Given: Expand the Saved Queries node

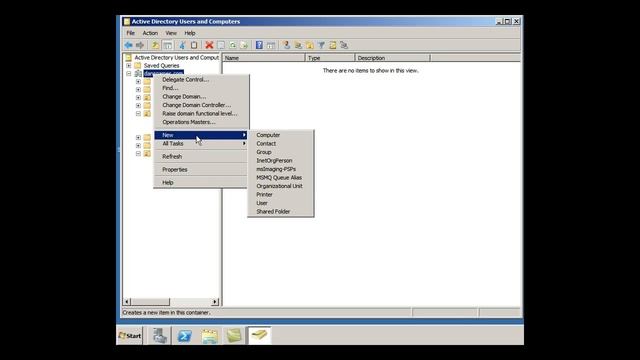Looking at the screenshot, I should pyautogui.click(x=129, y=65).
